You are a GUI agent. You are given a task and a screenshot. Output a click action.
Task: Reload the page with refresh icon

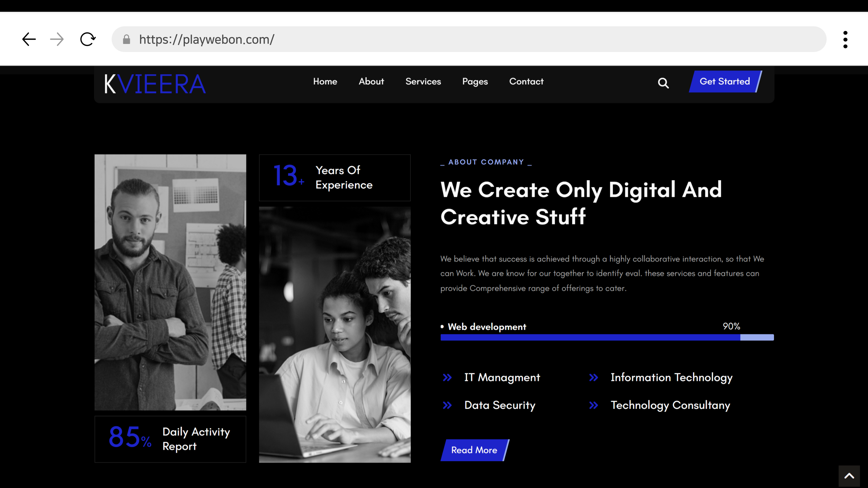click(x=88, y=39)
